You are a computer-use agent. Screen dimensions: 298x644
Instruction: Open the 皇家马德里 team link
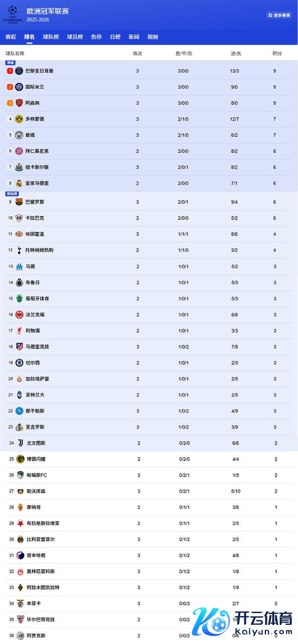37,183
